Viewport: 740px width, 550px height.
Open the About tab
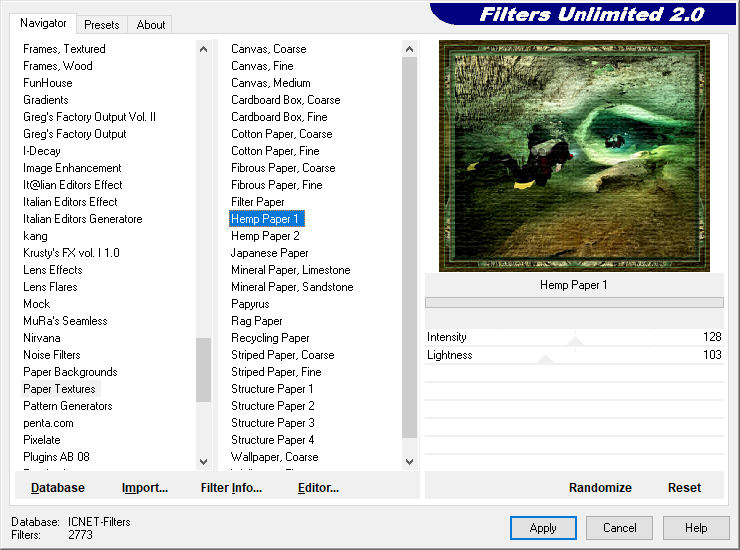(151, 25)
